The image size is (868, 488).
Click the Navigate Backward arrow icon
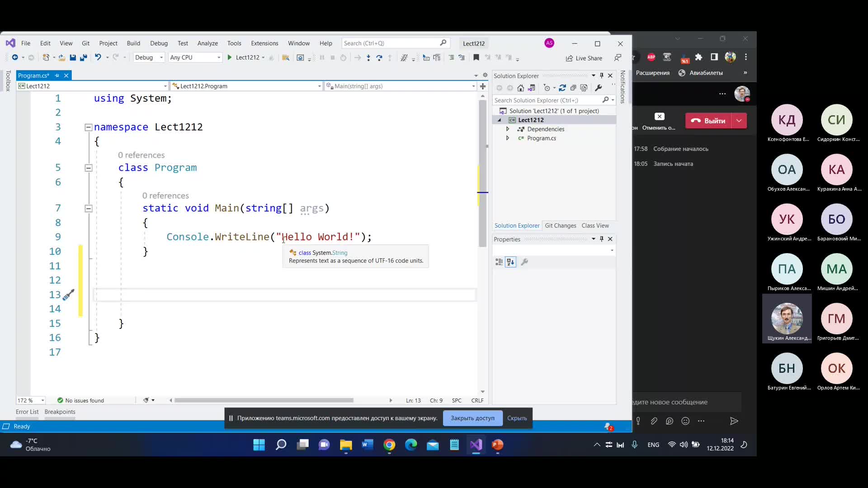[x=15, y=57]
